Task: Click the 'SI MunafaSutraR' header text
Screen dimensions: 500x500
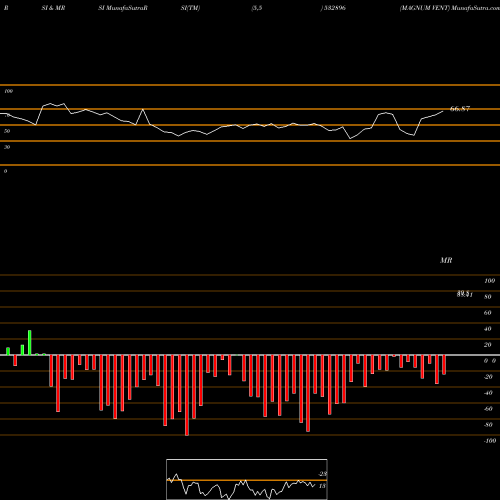Action: pyautogui.click(x=123, y=8)
